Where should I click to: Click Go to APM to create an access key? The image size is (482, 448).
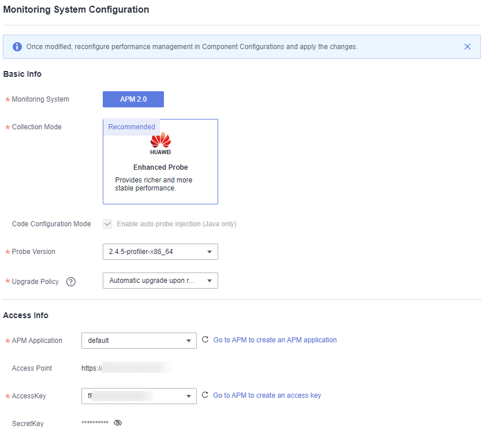coord(267,395)
